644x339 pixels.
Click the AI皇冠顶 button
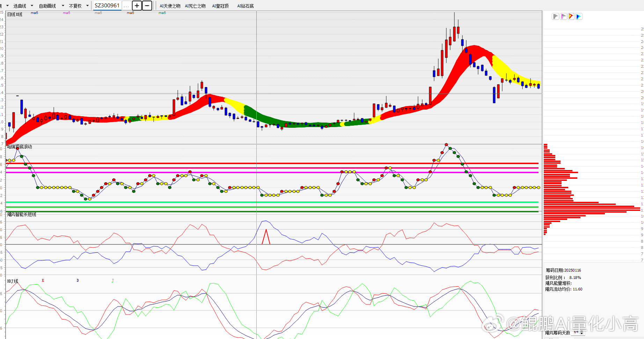220,6
